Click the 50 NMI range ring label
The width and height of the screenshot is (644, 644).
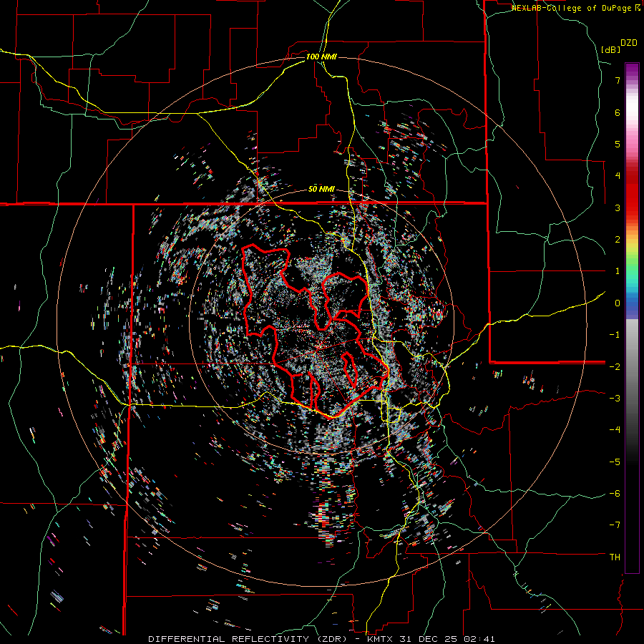[321, 190]
